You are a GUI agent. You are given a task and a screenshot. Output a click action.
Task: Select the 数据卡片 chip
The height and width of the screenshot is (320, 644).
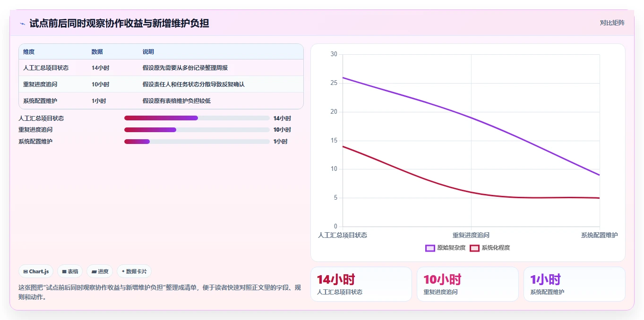[134, 271]
